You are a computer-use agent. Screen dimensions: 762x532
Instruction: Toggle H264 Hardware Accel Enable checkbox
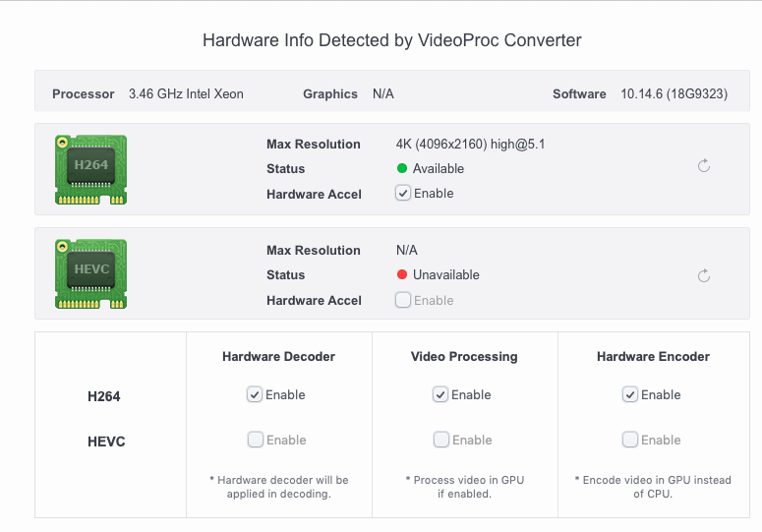click(x=403, y=194)
